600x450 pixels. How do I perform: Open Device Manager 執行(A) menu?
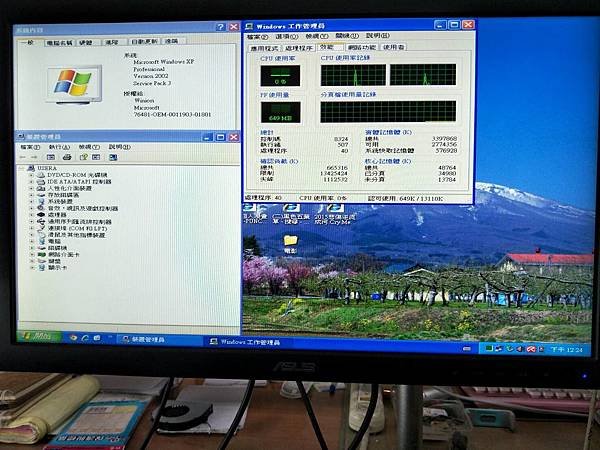(x=60, y=147)
